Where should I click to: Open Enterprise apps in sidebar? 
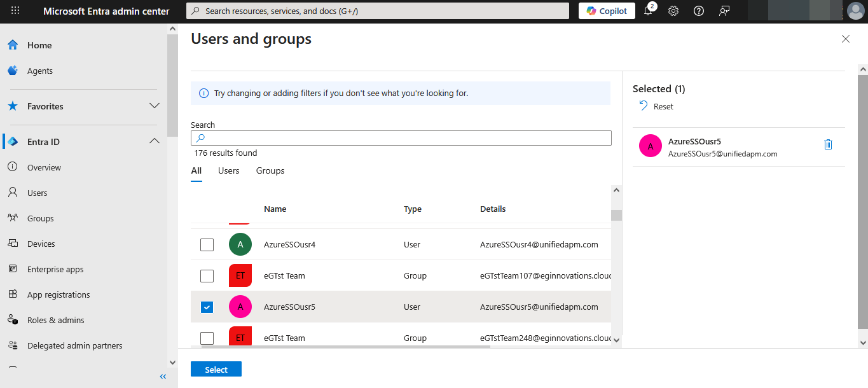coord(55,269)
